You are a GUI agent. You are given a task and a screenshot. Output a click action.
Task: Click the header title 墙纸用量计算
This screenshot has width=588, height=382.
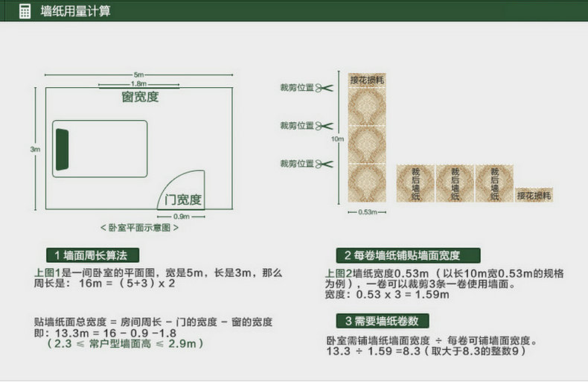[x=75, y=11]
